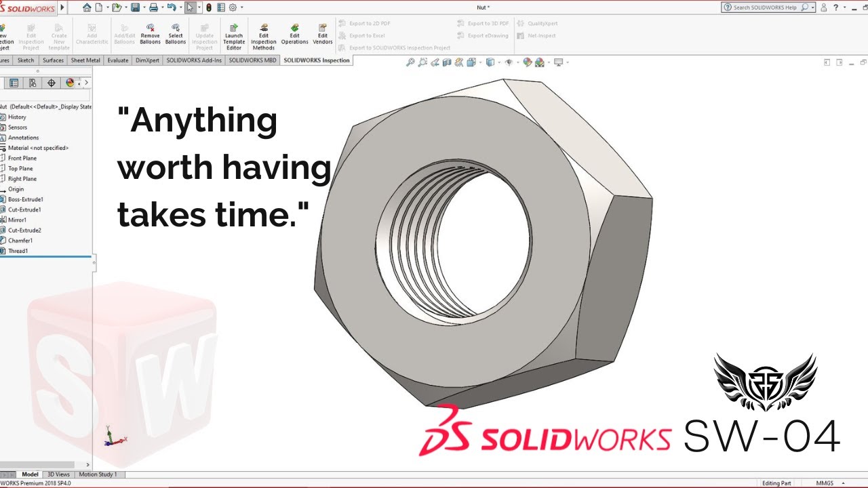Switch to the SOLIDWORKS MBD tab
This screenshot has width=868, height=488.
tap(253, 60)
